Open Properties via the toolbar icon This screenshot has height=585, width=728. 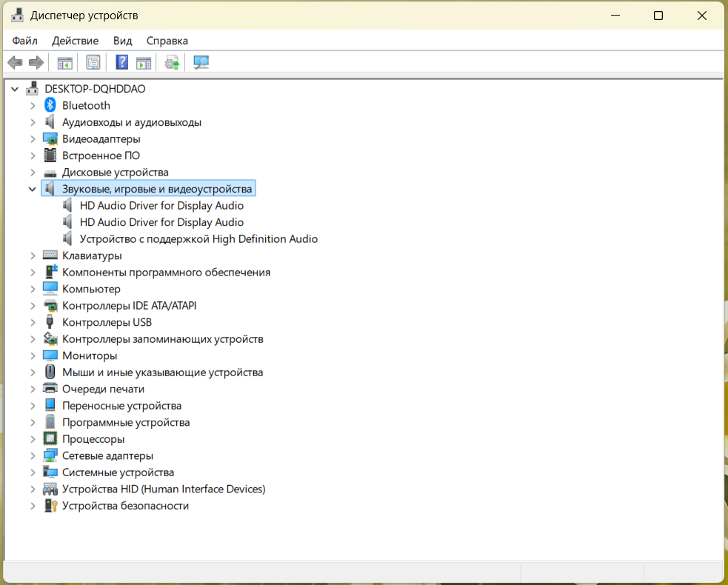(x=93, y=62)
